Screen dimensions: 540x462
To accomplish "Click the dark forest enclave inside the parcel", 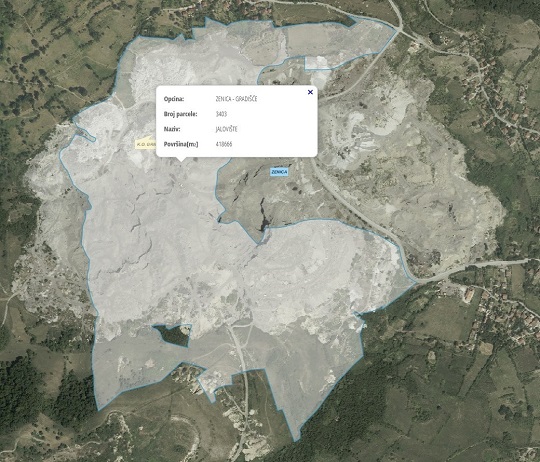I will (173, 335).
